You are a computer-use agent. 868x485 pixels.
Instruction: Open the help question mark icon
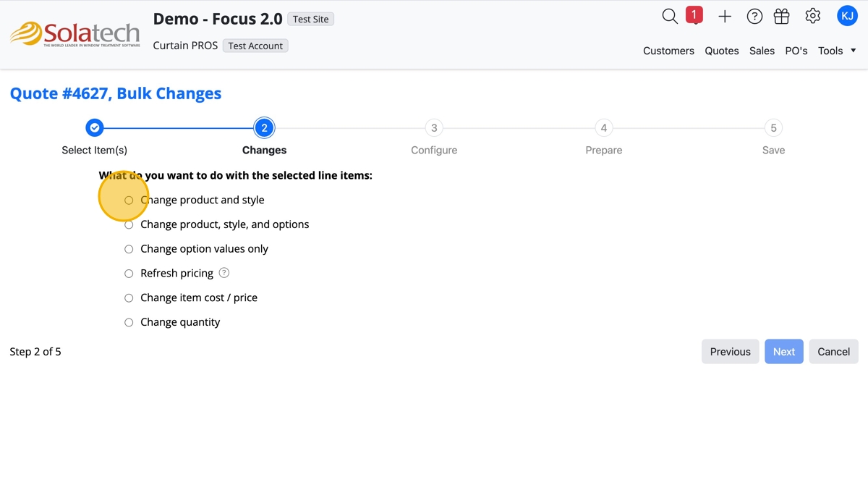(x=754, y=16)
